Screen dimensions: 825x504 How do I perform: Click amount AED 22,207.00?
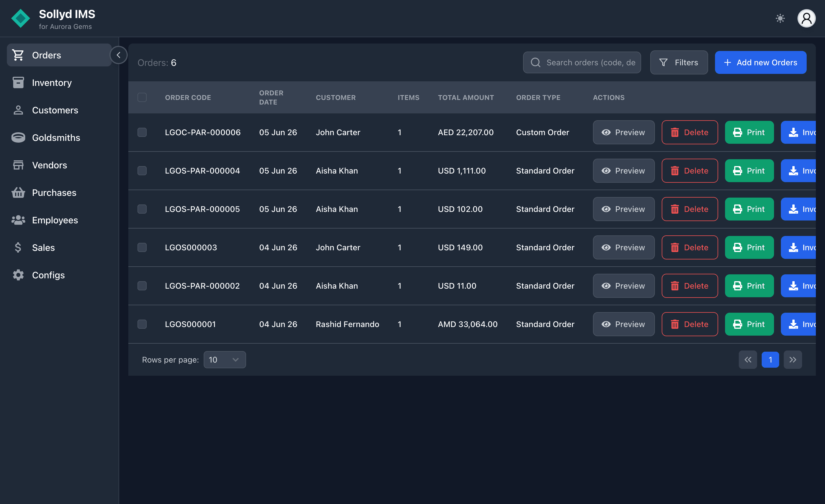click(x=465, y=133)
